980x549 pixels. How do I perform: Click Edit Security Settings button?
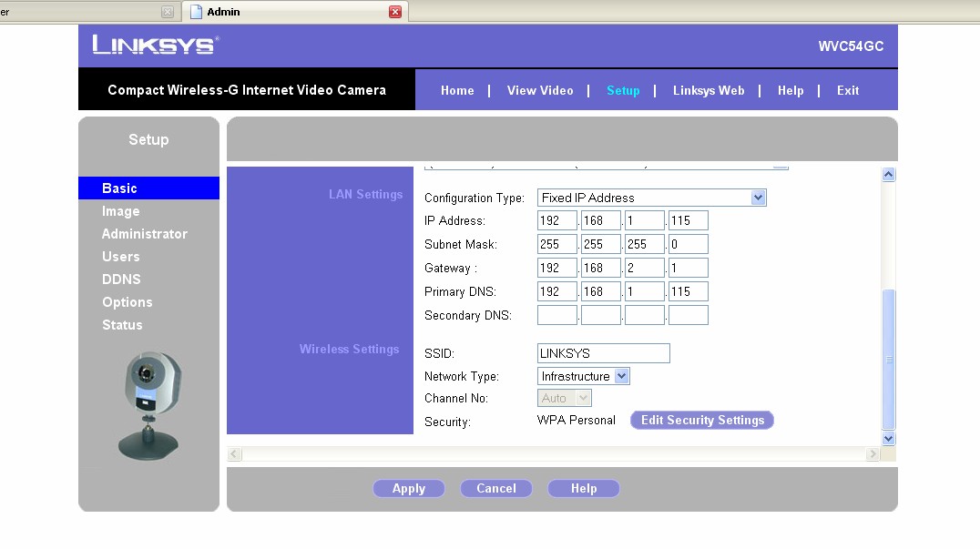[702, 421]
